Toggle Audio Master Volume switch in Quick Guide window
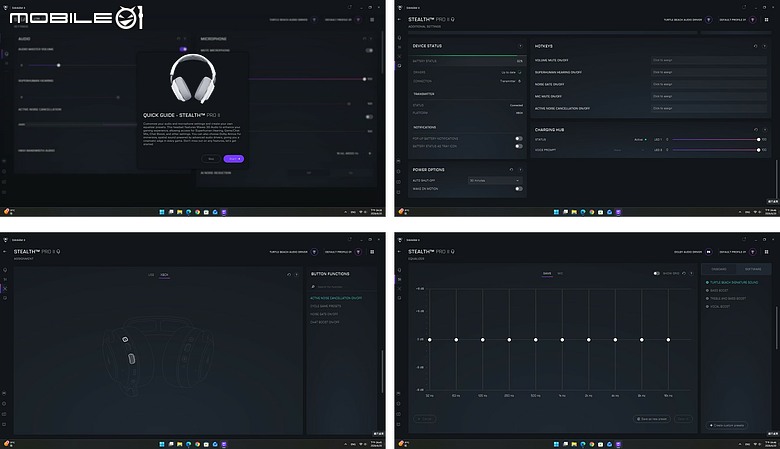 183,49
